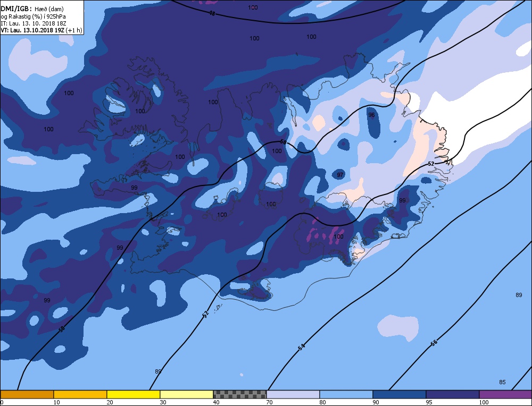Click the contour label '48'

tap(212, 14)
